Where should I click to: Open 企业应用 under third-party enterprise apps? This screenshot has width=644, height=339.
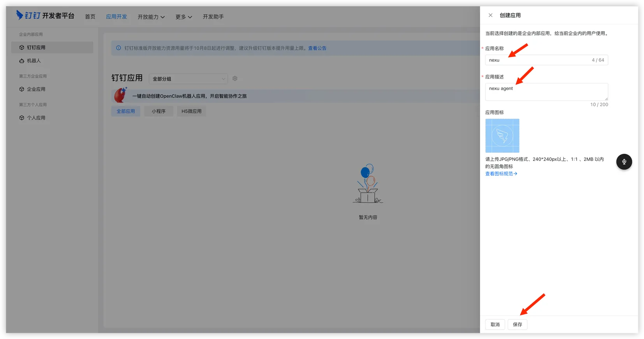(x=36, y=89)
